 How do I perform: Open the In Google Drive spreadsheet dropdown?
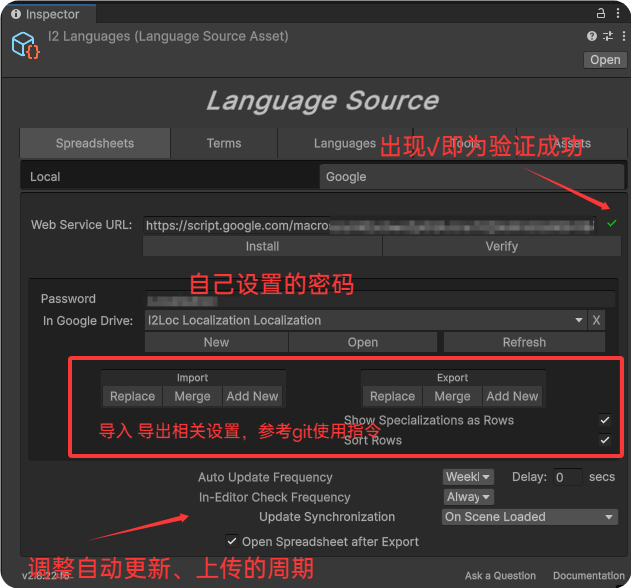365,320
